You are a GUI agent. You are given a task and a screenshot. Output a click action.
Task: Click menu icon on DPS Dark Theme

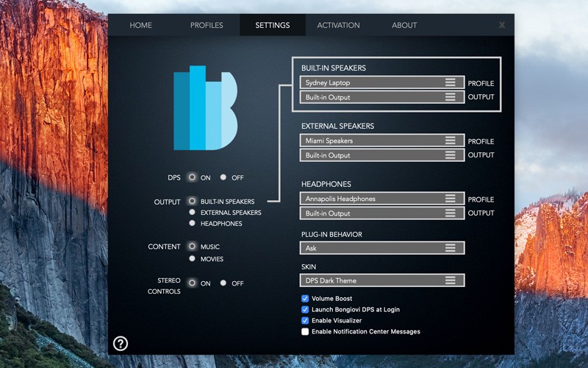pos(451,280)
